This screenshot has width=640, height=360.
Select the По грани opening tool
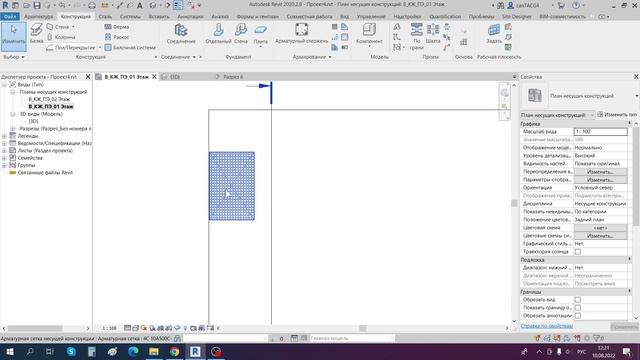[416, 37]
